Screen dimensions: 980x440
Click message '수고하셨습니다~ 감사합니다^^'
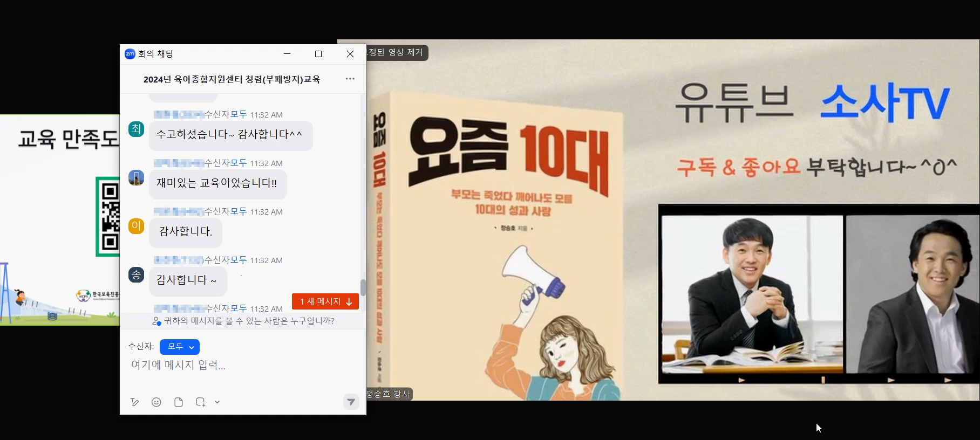(x=230, y=135)
